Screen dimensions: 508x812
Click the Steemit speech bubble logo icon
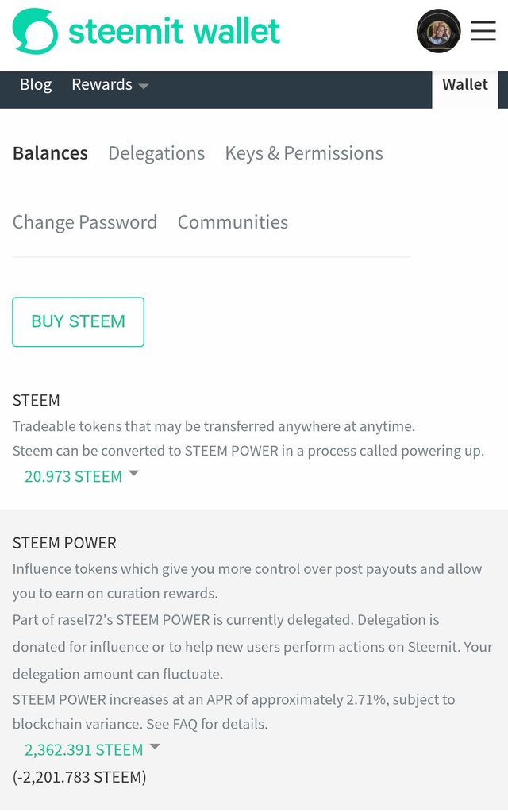(x=35, y=31)
